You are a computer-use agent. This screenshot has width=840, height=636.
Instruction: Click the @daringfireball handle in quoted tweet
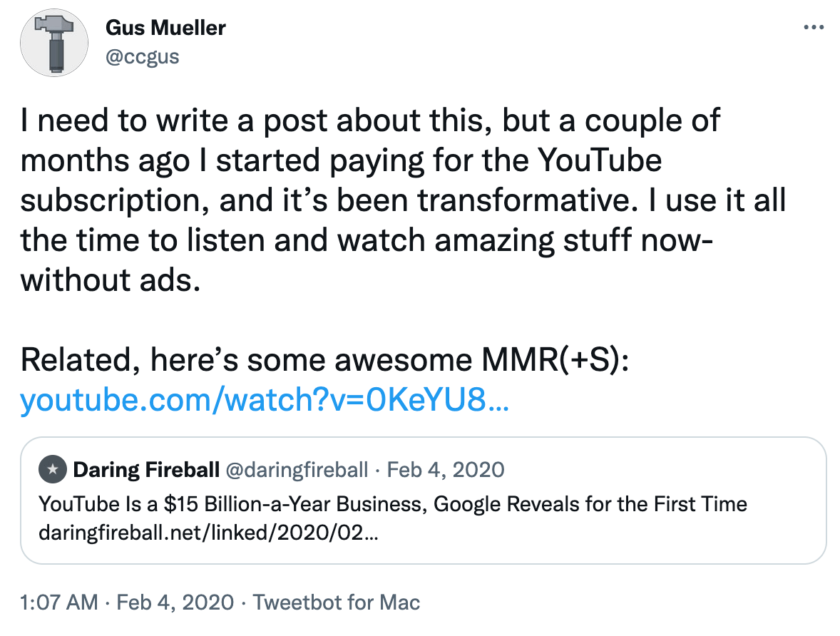297,470
